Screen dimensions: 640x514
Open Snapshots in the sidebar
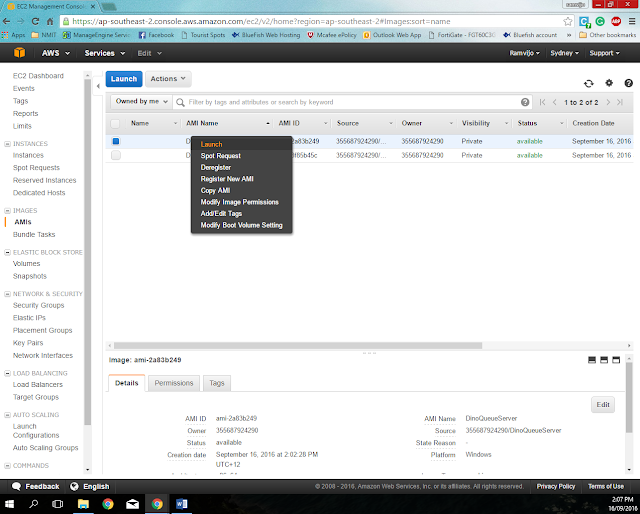coord(30,276)
